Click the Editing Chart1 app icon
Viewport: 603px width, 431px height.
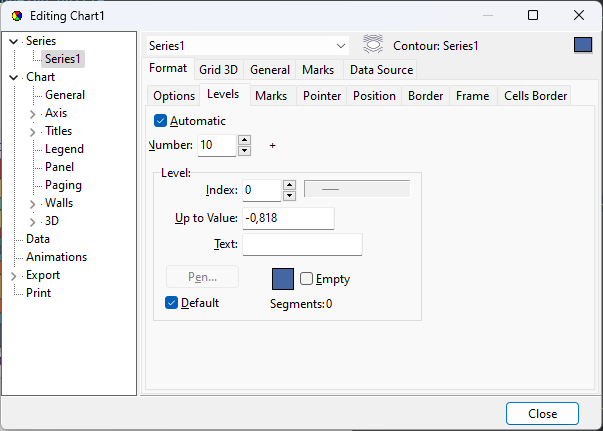pos(17,16)
